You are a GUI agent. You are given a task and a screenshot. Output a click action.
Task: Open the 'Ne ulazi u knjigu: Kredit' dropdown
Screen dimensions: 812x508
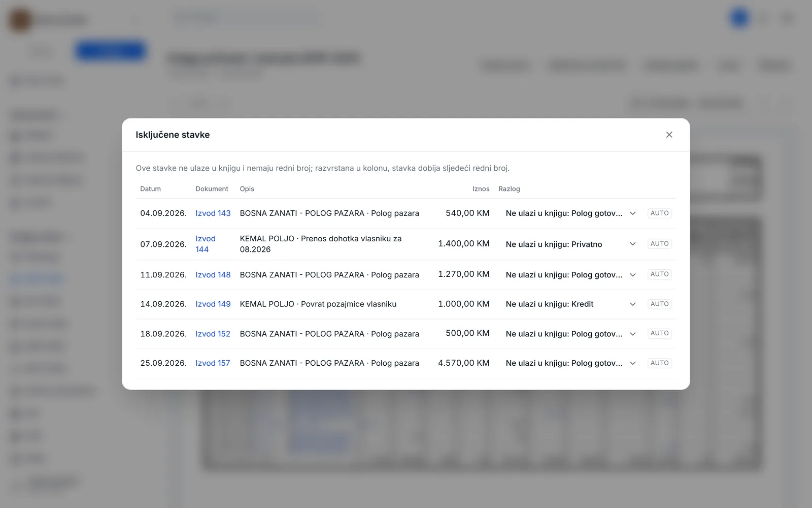pyautogui.click(x=570, y=304)
